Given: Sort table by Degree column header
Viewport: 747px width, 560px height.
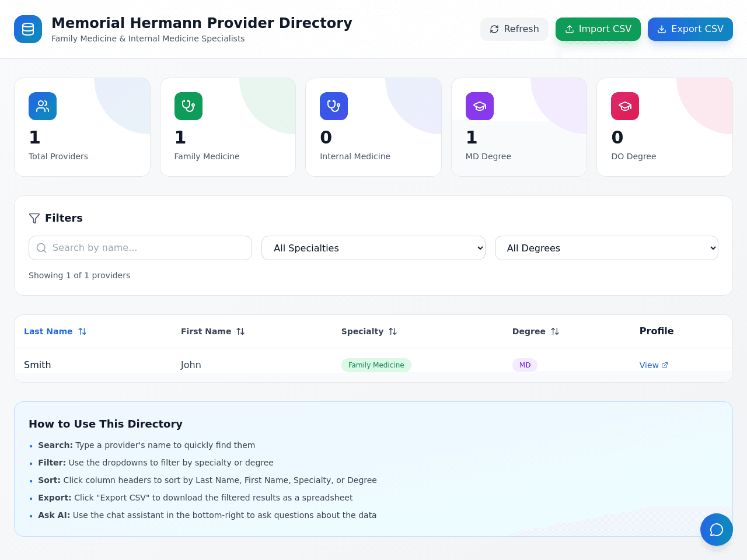Looking at the screenshot, I should point(536,331).
